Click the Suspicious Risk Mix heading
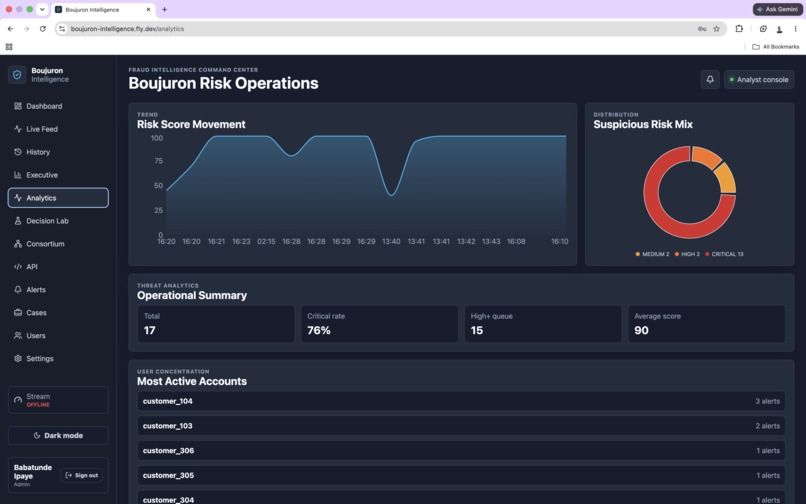806x504 pixels. (x=643, y=124)
